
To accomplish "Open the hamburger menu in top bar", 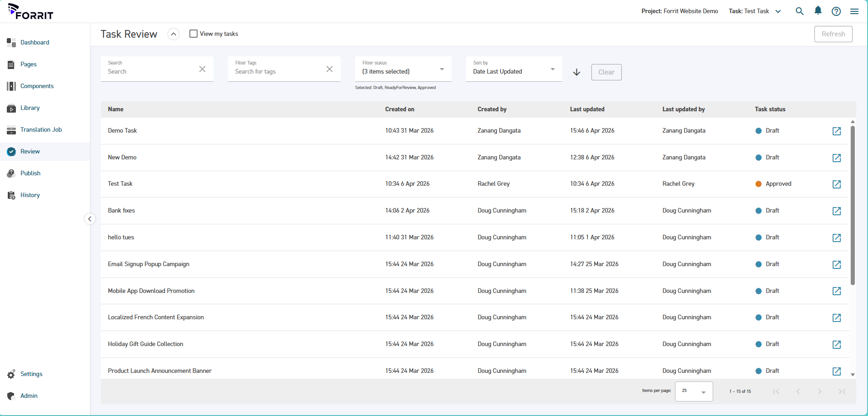I will click(x=854, y=11).
